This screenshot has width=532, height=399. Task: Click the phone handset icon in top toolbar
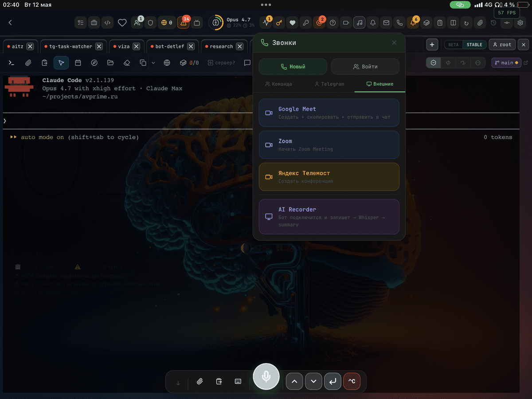pyautogui.click(x=400, y=23)
